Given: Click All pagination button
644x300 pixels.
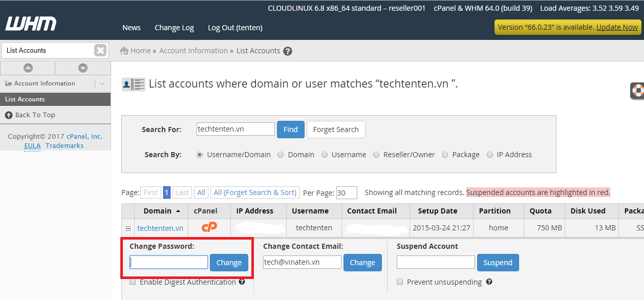Looking at the screenshot, I should click(201, 192).
